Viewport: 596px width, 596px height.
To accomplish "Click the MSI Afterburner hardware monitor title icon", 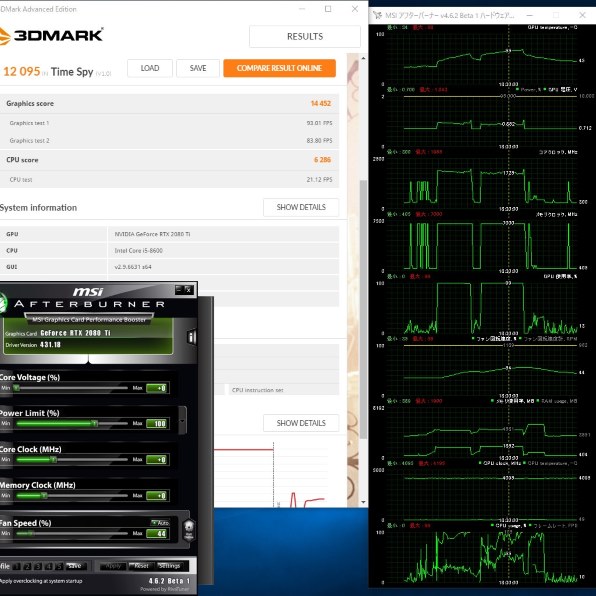I will point(377,15).
